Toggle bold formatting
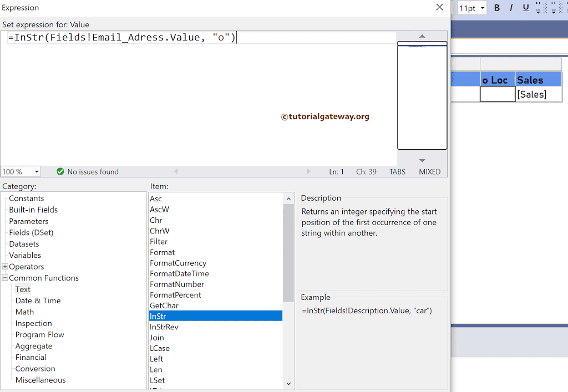 (x=497, y=8)
